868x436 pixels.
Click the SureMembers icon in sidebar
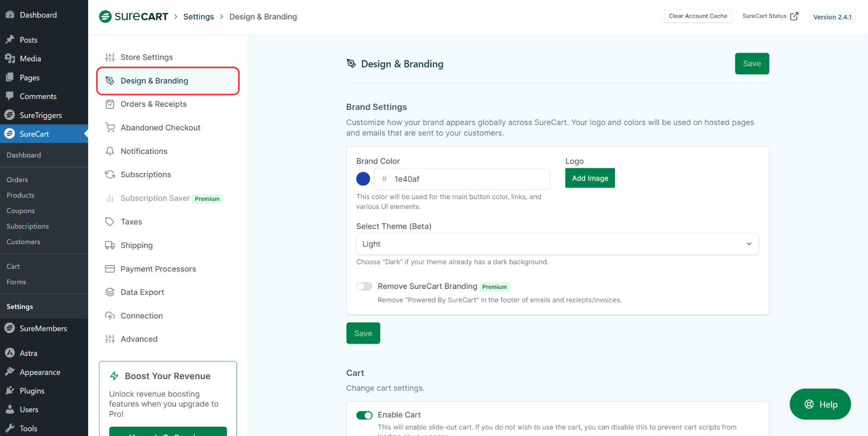coord(10,328)
